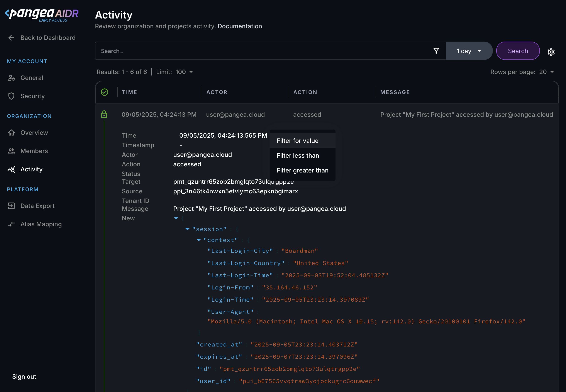The height and width of the screenshot is (392, 566).
Task: Click the Activity chart icon
Action: point(11,169)
